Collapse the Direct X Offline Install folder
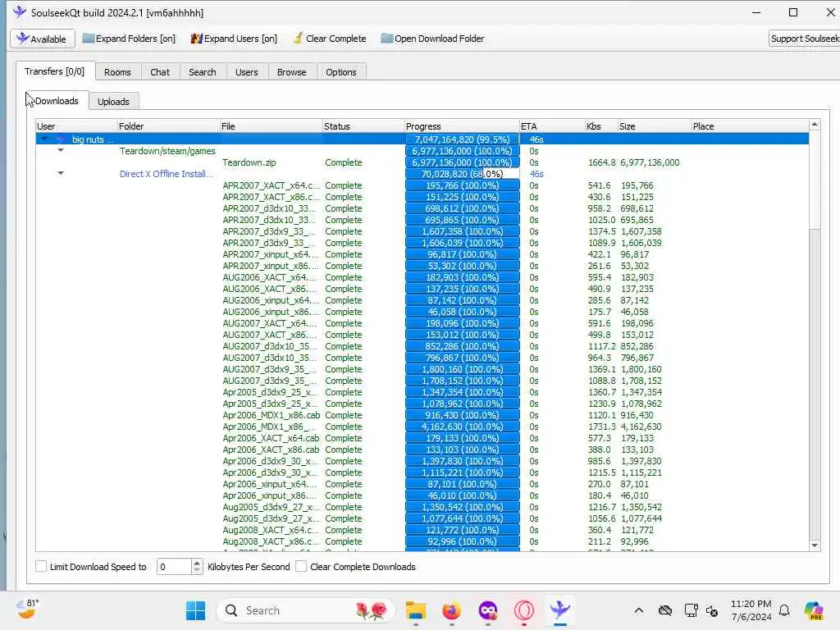Screen dimensions: 840x630 (x=61, y=173)
